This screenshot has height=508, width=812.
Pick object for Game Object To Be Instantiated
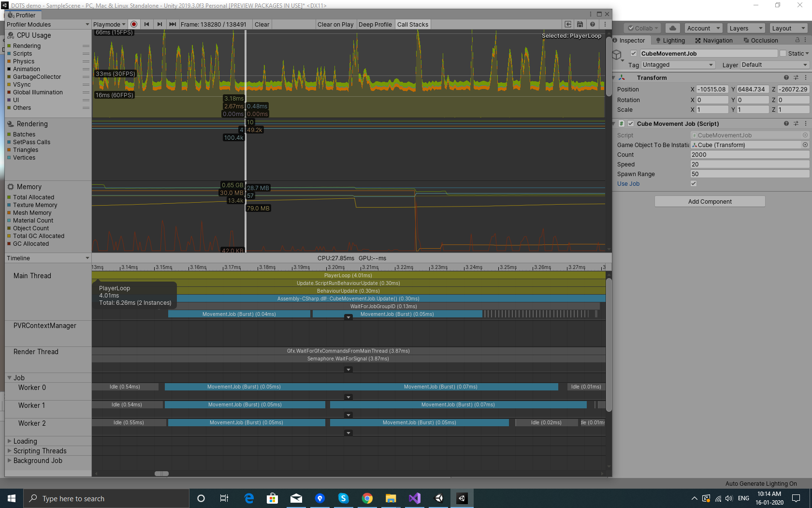(x=805, y=145)
